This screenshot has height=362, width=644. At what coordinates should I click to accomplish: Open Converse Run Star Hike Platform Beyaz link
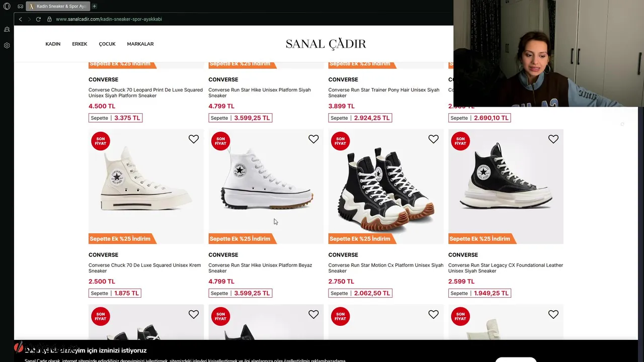(x=260, y=268)
